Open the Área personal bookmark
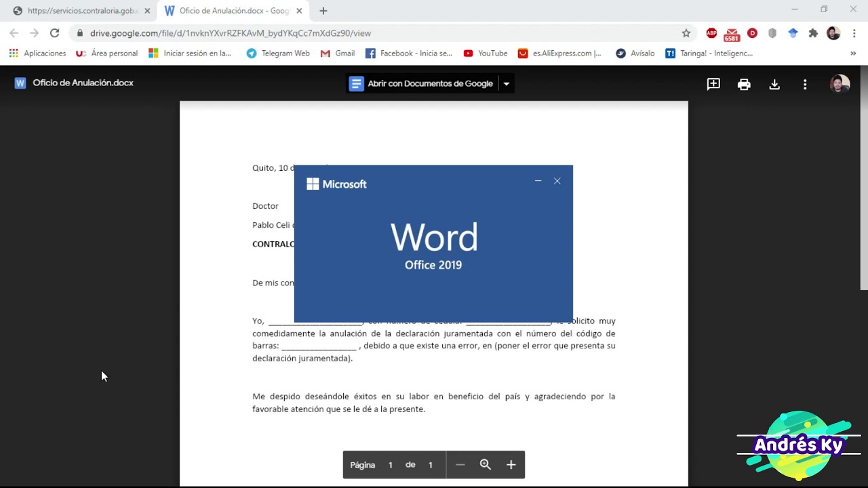 click(107, 53)
